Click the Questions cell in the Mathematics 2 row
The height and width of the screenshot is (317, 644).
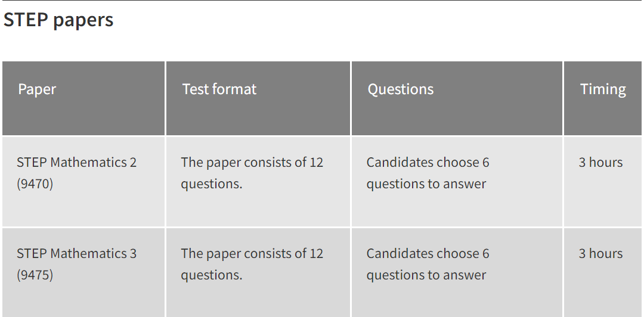tap(457, 182)
